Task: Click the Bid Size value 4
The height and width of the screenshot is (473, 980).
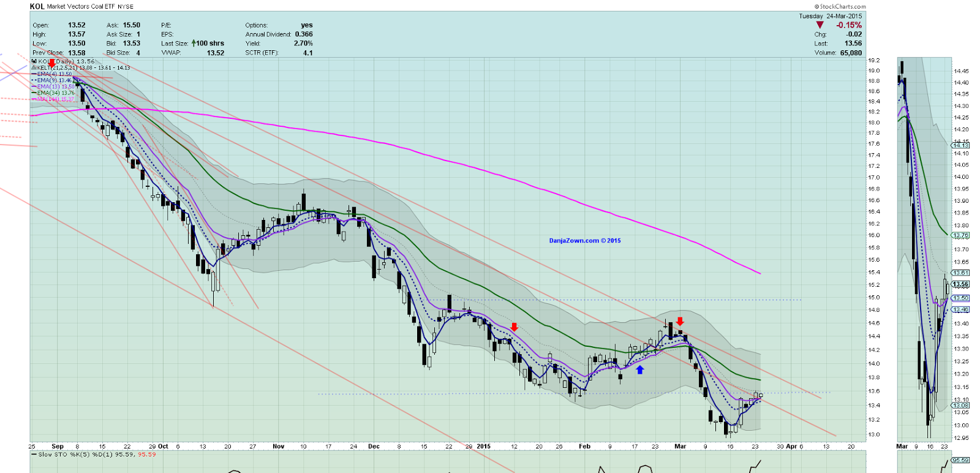Action: pyautogui.click(x=138, y=53)
